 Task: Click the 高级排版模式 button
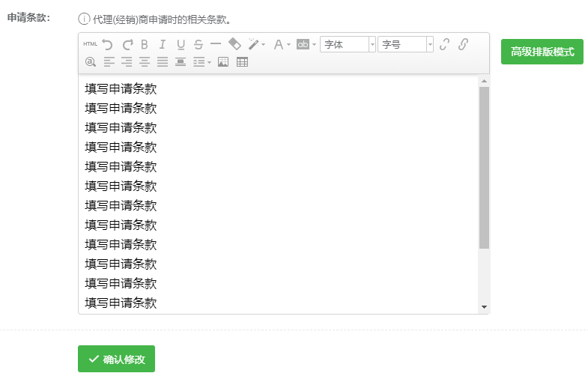[x=542, y=52]
